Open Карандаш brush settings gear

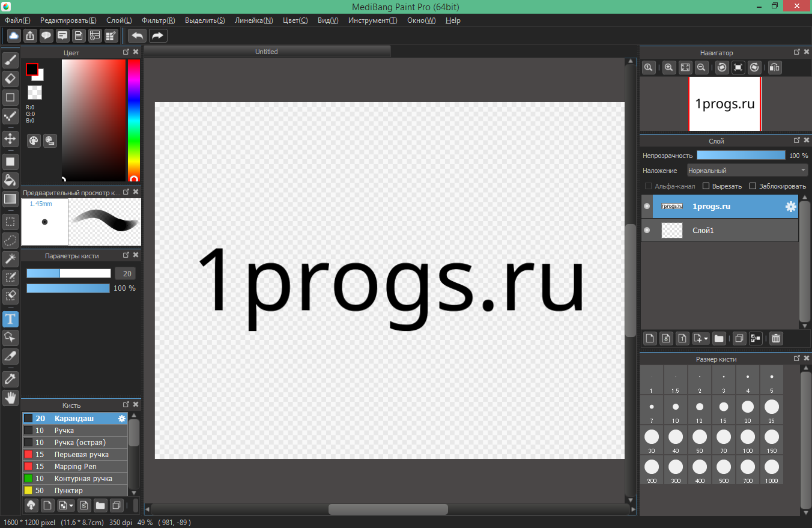point(122,419)
